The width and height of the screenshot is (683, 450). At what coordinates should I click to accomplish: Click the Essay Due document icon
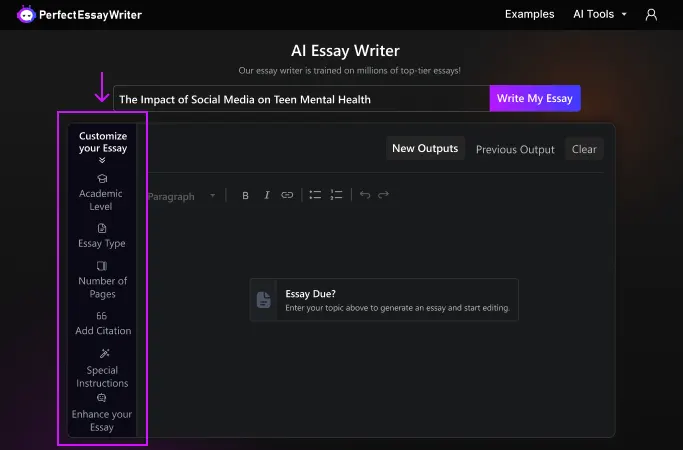(x=264, y=300)
